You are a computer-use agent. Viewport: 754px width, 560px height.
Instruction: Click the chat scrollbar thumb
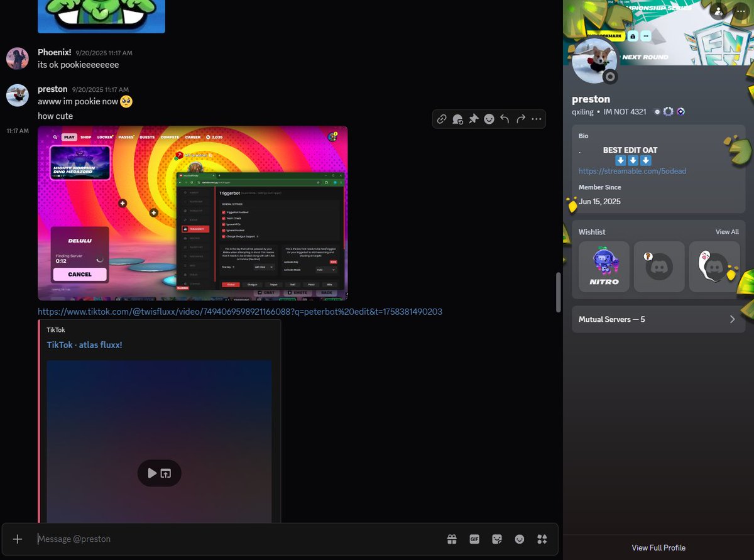[558, 292]
